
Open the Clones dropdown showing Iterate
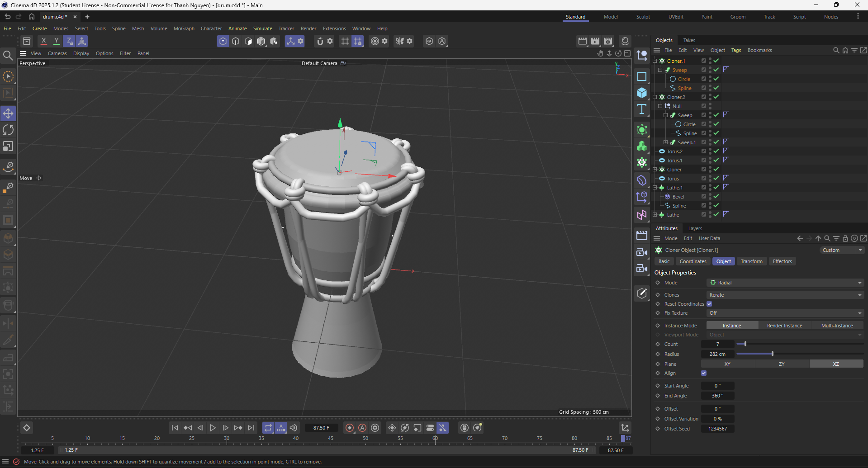785,295
